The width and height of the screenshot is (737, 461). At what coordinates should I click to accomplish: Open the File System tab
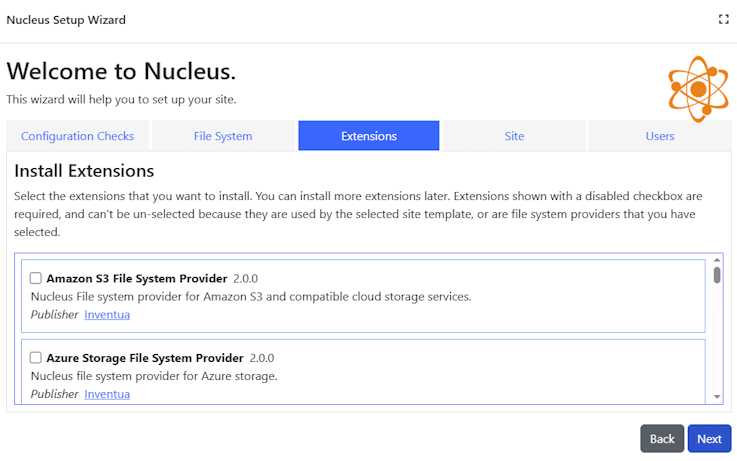223,136
